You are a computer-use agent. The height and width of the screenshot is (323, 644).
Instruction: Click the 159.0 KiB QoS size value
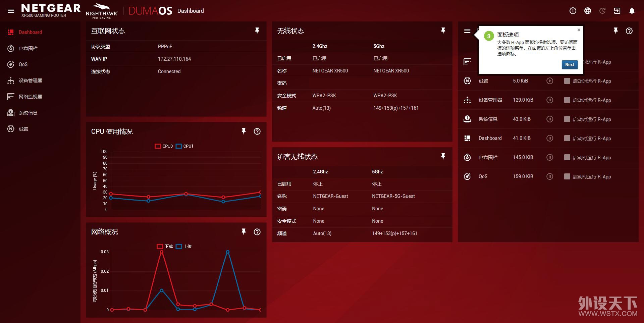(x=523, y=176)
